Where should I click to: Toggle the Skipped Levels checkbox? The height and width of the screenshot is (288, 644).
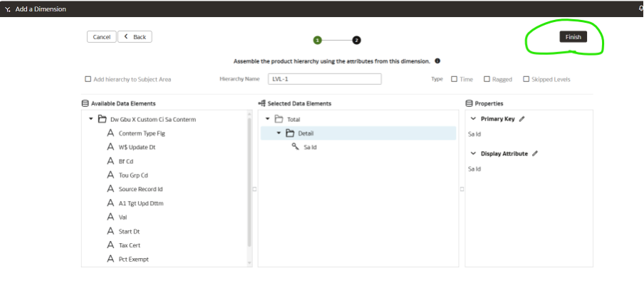[526, 79]
